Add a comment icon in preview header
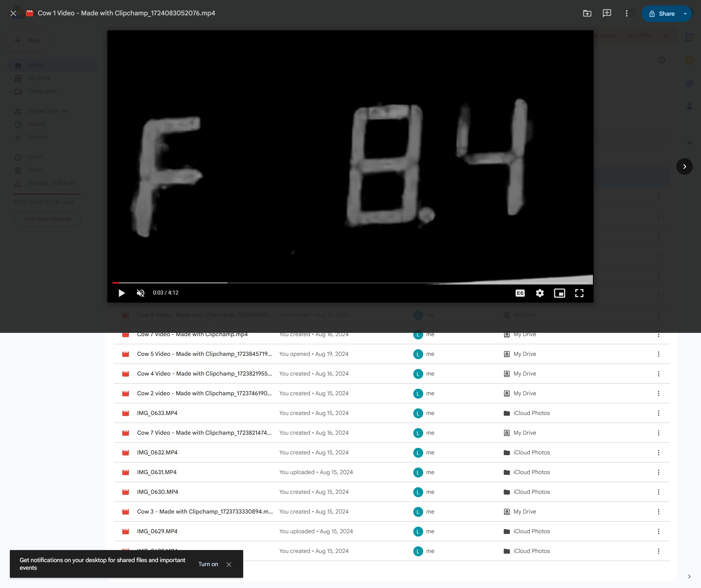The height and width of the screenshot is (588, 701). [x=607, y=14]
